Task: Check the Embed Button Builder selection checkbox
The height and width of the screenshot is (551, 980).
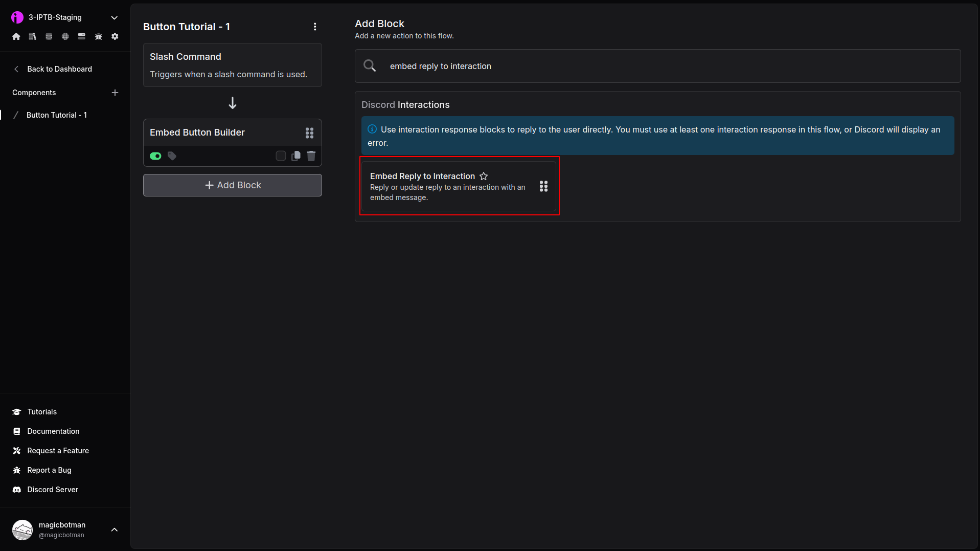Action: click(281, 156)
